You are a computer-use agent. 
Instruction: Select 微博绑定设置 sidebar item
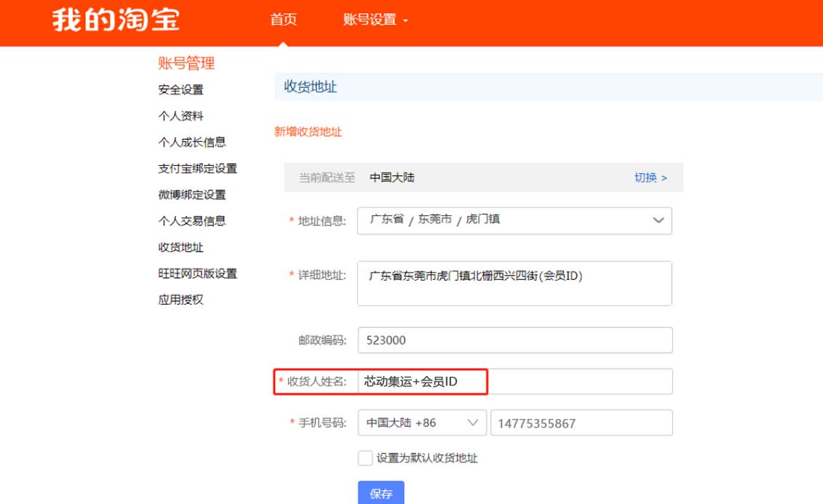point(191,195)
